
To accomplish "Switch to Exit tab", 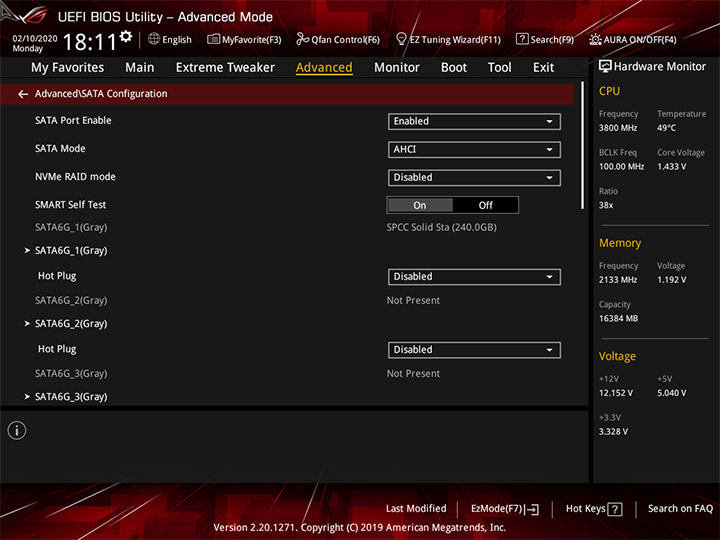I will click(543, 68).
